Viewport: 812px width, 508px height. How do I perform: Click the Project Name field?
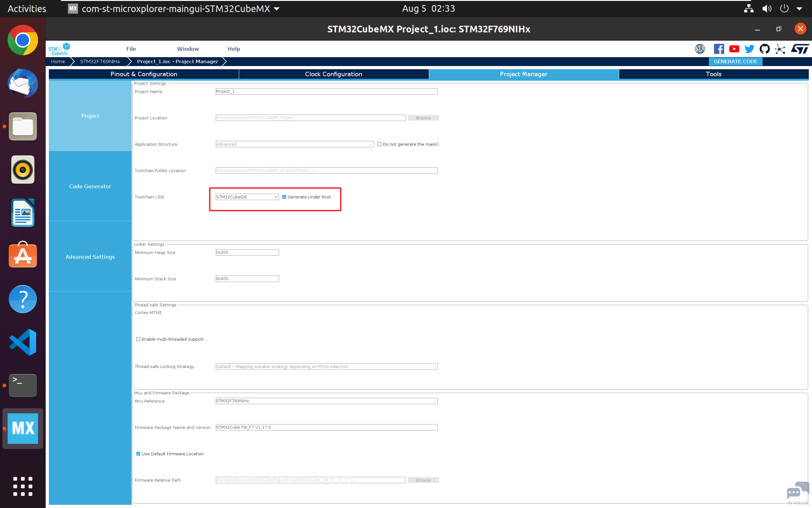point(326,91)
